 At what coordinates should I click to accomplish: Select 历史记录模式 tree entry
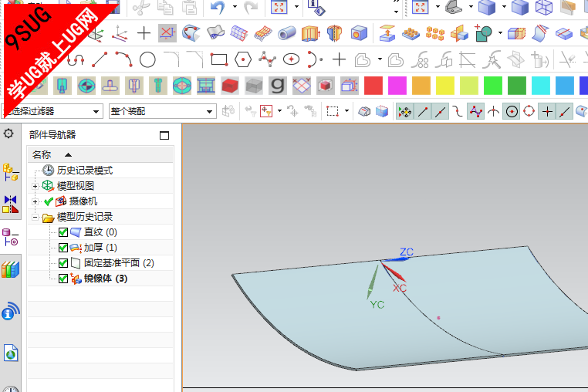[x=85, y=171]
